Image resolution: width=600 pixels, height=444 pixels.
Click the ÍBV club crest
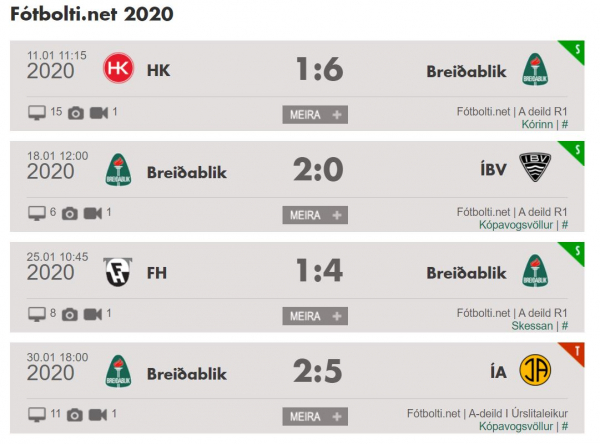(535, 167)
